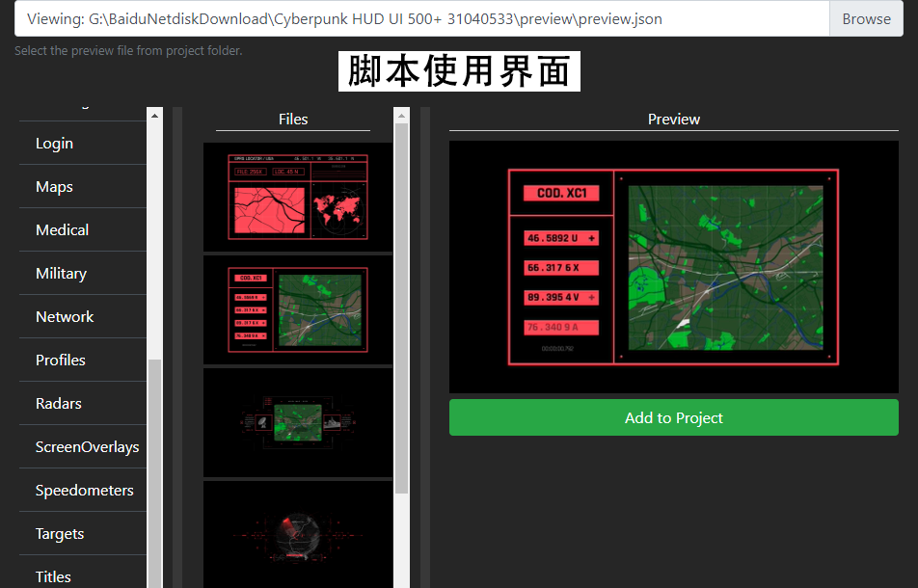Screen dimensions: 918x588
Task: Open the Titles category
Action: click(x=83, y=574)
